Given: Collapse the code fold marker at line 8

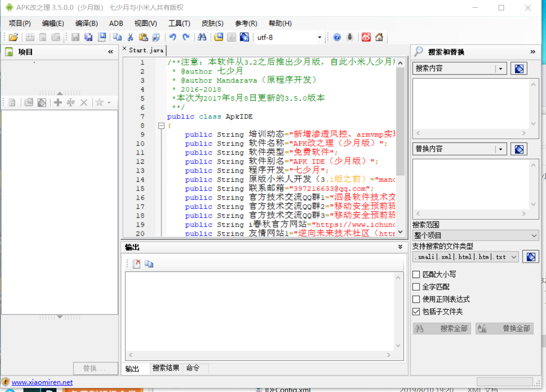Looking at the screenshot, I should (x=161, y=126).
